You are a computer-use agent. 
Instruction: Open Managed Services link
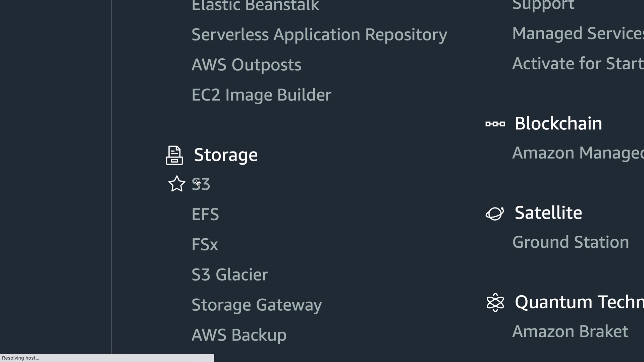[578, 34]
